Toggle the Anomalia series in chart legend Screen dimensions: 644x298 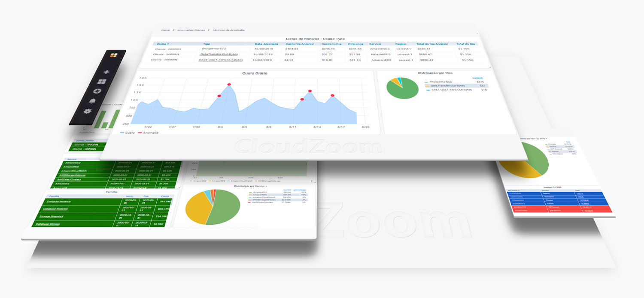click(x=148, y=133)
